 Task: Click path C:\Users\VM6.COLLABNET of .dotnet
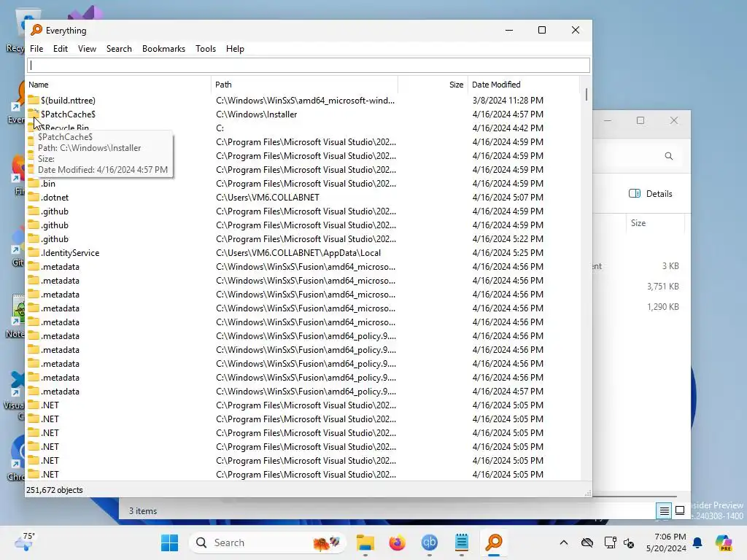pos(267,197)
